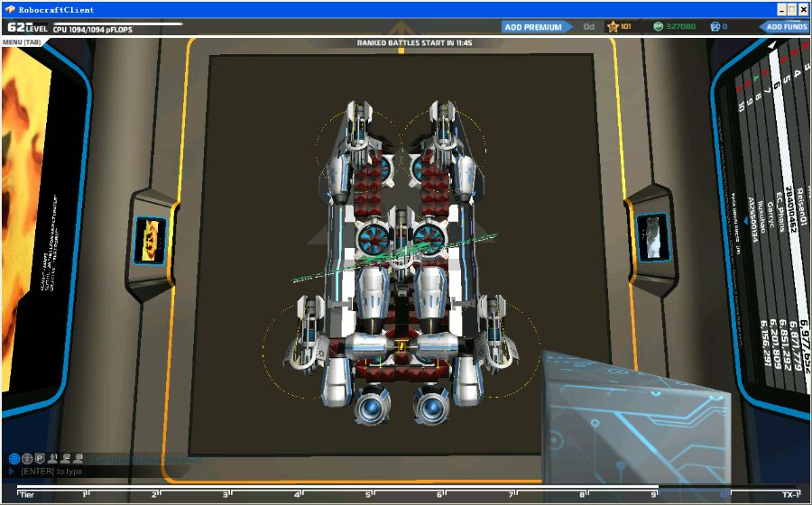Viewport: 812px width, 505px height.
Task: Click leaderboard entry Reisen01
Action: [802, 207]
